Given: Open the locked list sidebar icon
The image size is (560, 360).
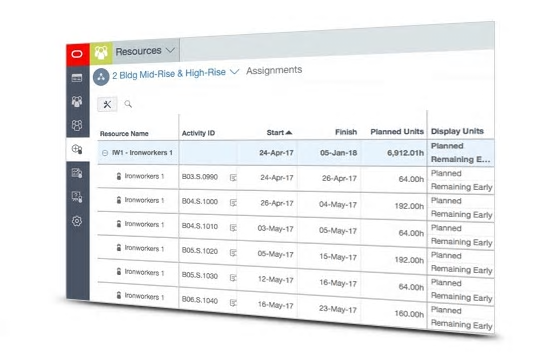Looking at the screenshot, I should click(77, 173).
